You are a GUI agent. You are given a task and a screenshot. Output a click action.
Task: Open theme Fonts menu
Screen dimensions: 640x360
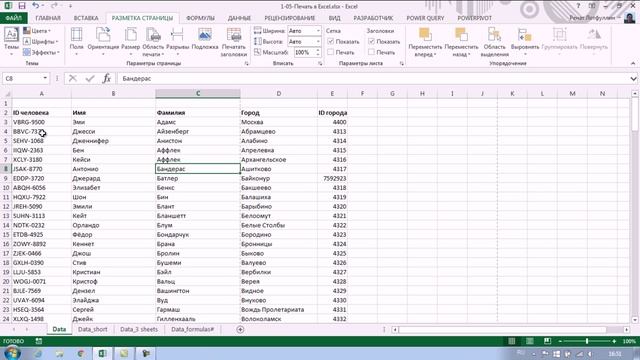tap(40, 42)
